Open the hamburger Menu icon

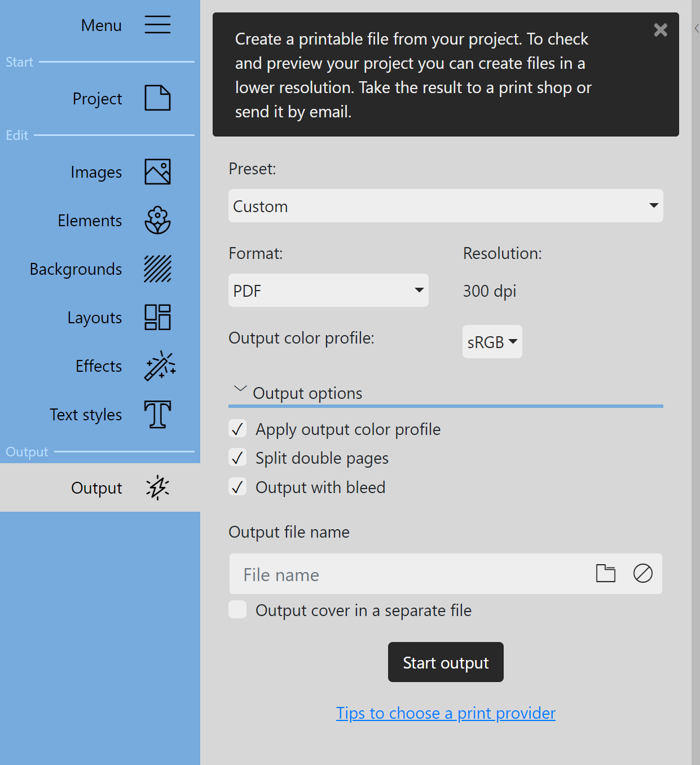pyautogui.click(x=157, y=25)
